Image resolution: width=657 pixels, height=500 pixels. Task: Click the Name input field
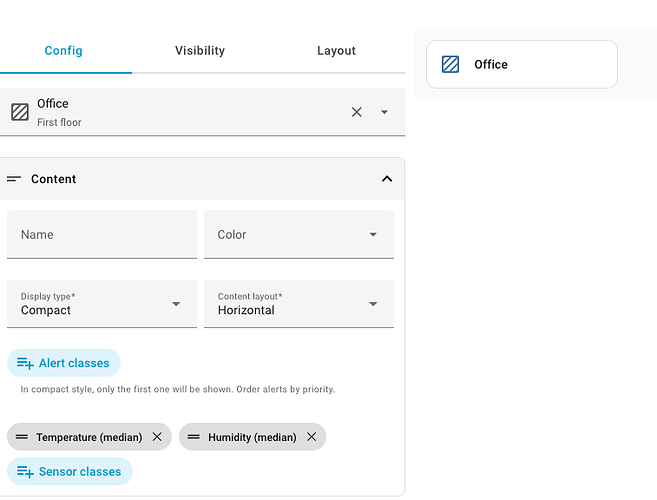[101, 235]
